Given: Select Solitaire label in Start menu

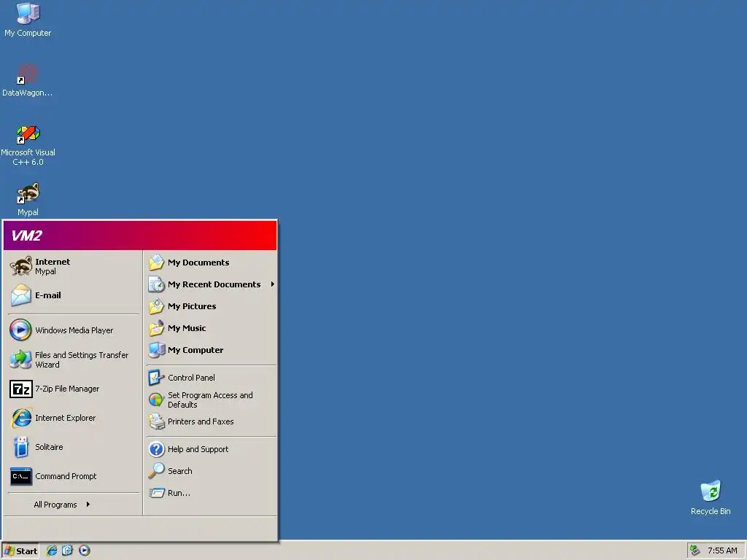Looking at the screenshot, I should [x=49, y=447].
